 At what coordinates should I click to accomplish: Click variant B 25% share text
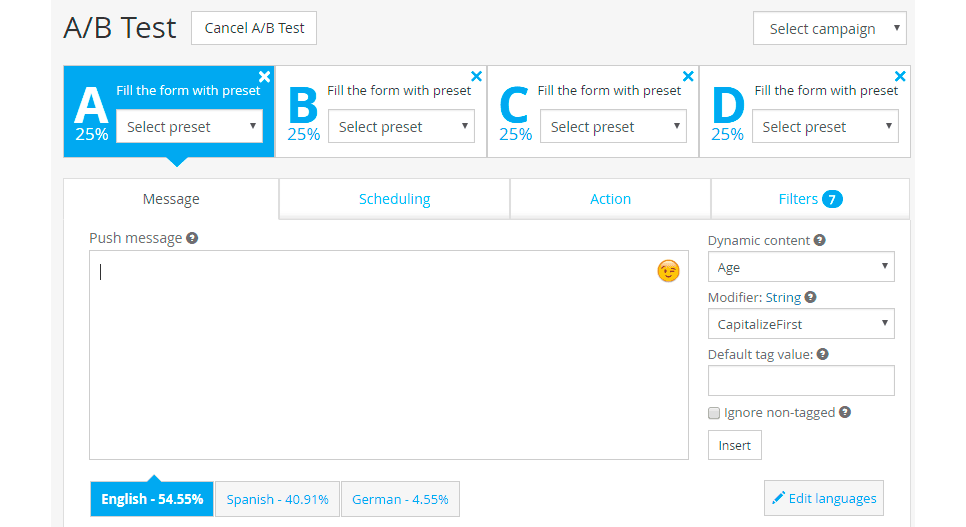click(x=304, y=134)
